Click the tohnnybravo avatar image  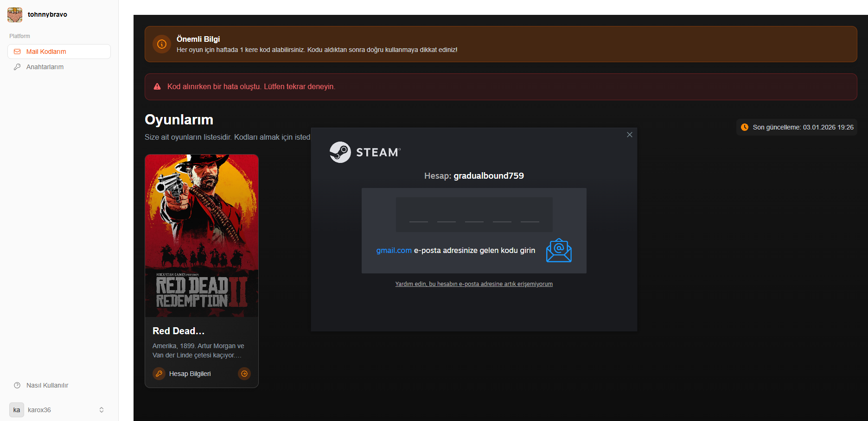click(x=15, y=14)
